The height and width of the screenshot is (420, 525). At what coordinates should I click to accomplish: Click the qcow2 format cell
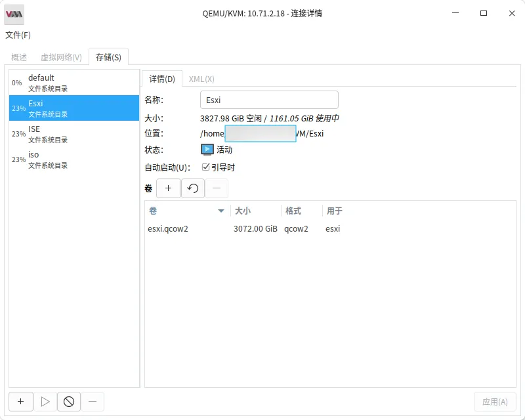(x=296, y=229)
